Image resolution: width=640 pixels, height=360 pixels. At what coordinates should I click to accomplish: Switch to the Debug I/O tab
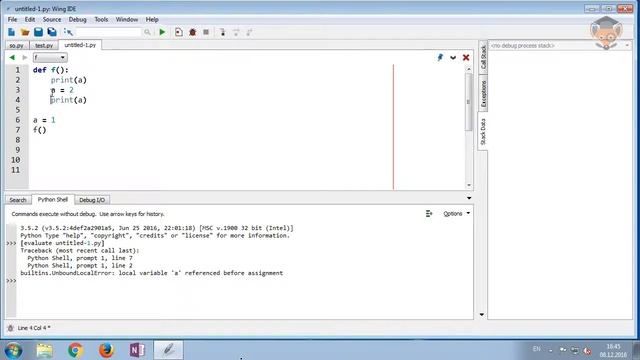(x=92, y=200)
